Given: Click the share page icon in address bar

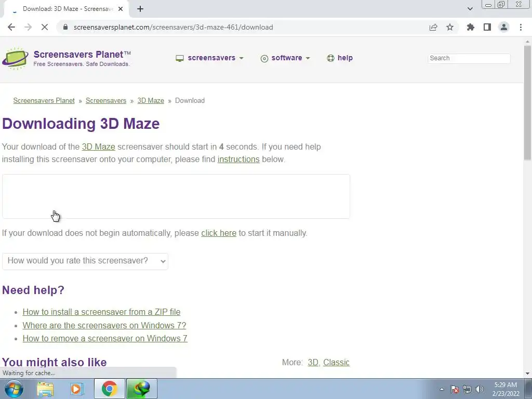Looking at the screenshot, I should (433, 28).
